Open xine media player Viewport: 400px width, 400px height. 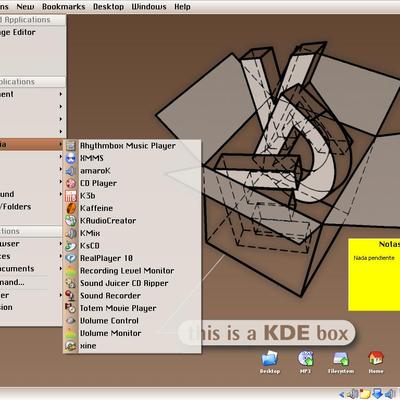132,346
